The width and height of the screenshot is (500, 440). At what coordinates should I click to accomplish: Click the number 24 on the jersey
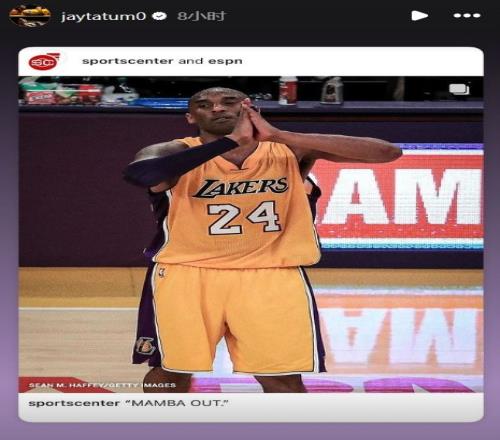pyautogui.click(x=244, y=218)
